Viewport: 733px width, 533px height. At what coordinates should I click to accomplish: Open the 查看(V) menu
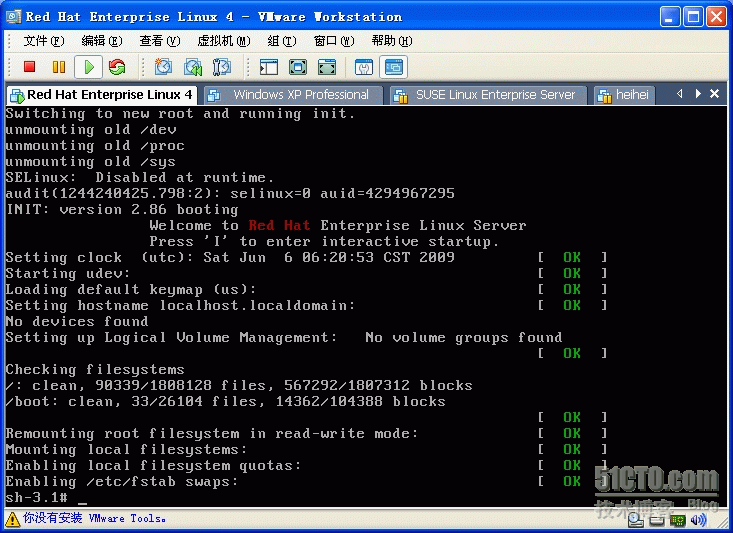159,41
